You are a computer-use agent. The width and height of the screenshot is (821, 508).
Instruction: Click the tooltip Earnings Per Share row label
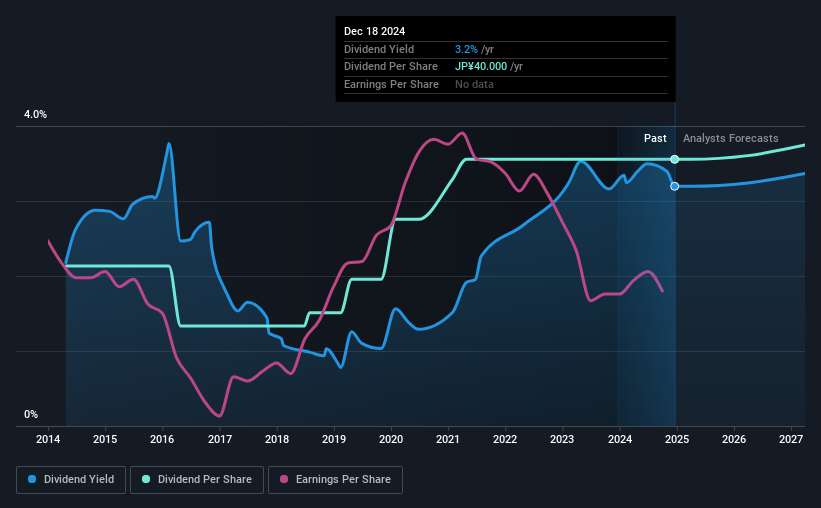point(391,84)
